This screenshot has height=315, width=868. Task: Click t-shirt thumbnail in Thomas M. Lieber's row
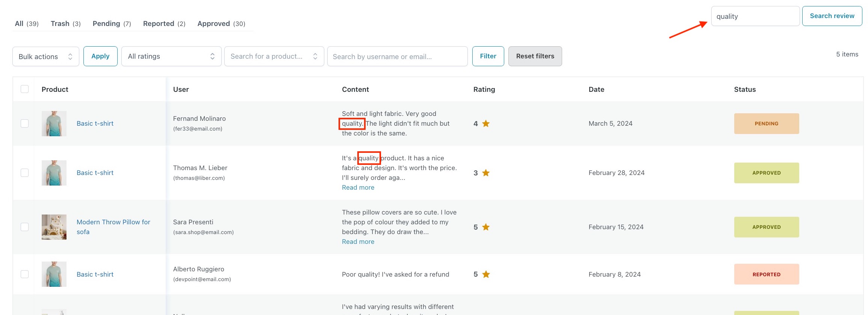pos(54,173)
